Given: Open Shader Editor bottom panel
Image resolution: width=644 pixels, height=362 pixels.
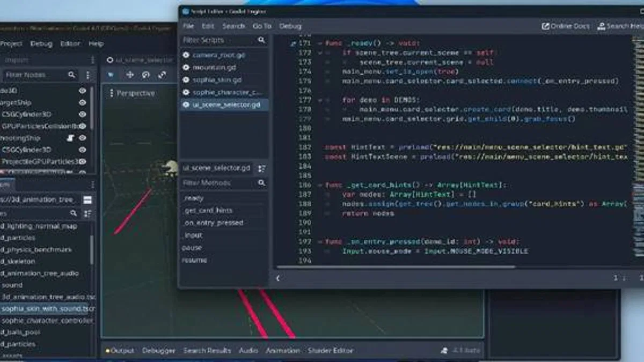Looking at the screenshot, I should click(331, 350).
